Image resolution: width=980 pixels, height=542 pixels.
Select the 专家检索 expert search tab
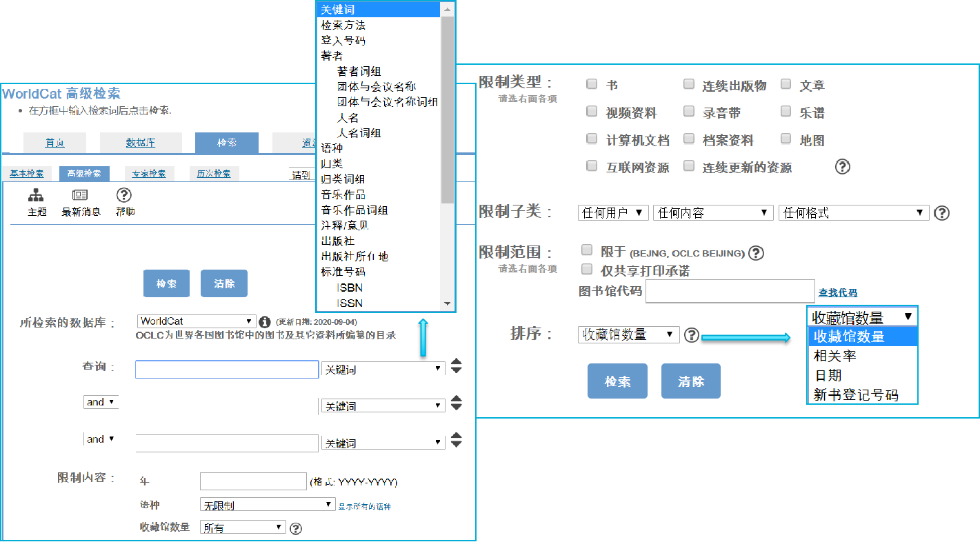(150, 174)
